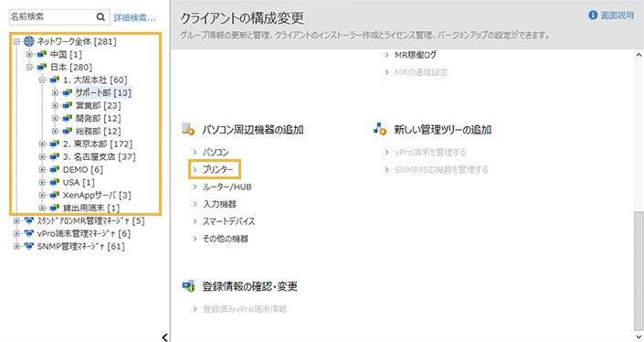
Task: Click the パソコン周辺機器の追加 section icon
Action: tap(188, 129)
